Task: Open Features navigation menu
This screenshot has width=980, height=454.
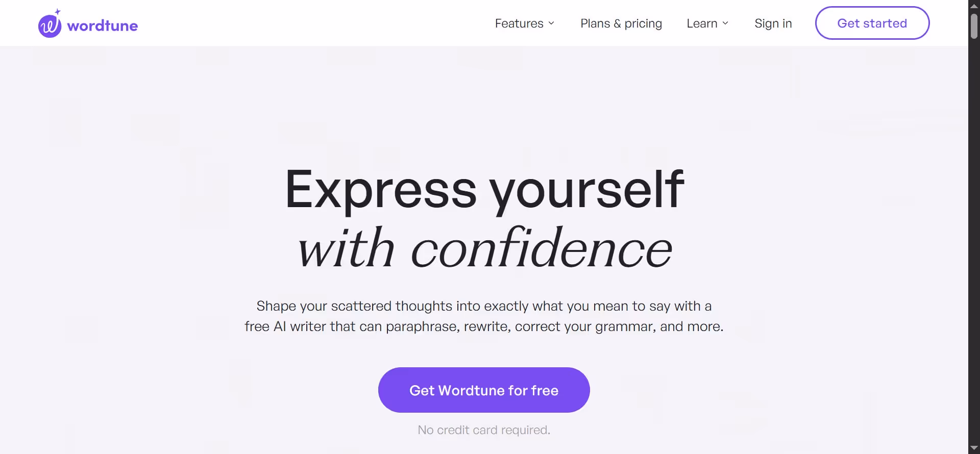Action: (x=520, y=23)
